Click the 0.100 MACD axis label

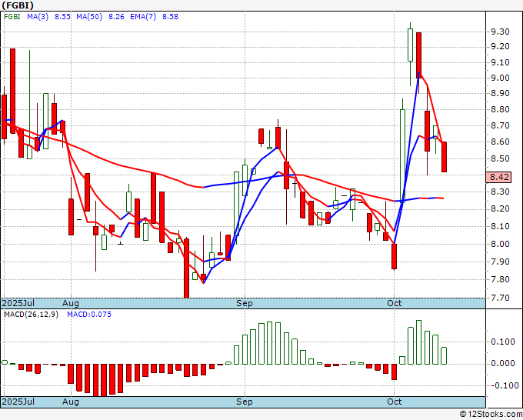point(503,342)
